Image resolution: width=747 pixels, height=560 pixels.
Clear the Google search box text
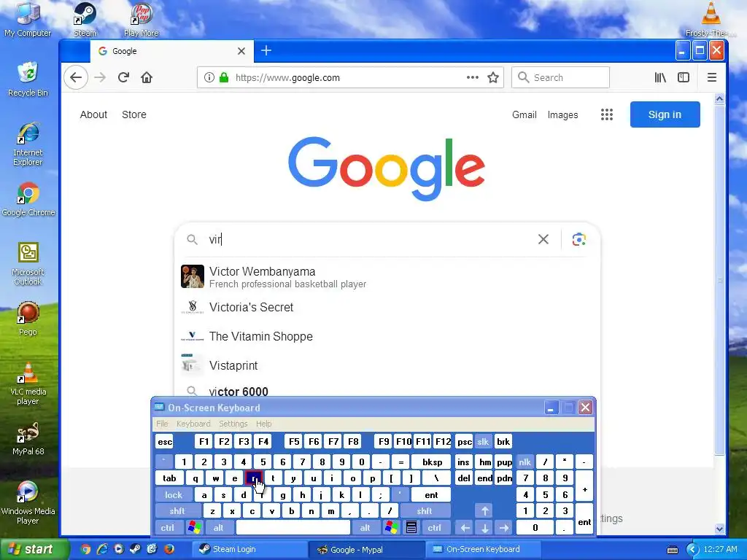coord(543,239)
